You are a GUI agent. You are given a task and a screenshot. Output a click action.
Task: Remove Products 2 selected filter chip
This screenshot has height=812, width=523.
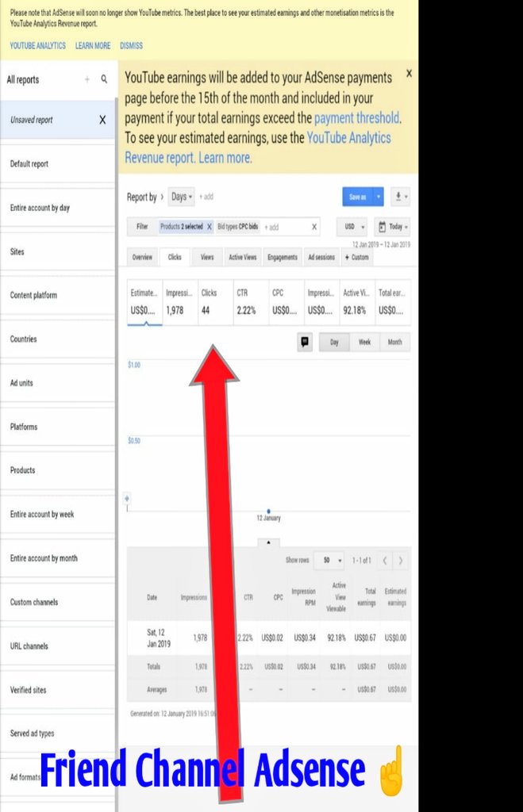click(210, 226)
